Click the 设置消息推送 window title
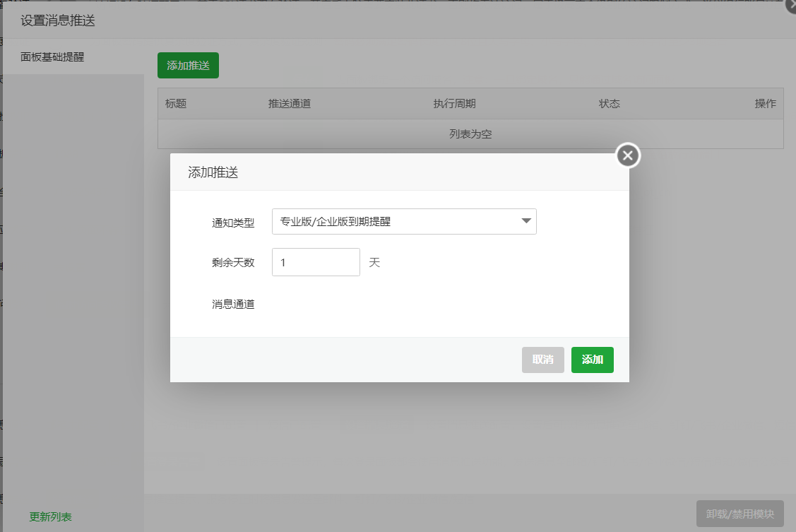The height and width of the screenshot is (532, 796). (58, 20)
